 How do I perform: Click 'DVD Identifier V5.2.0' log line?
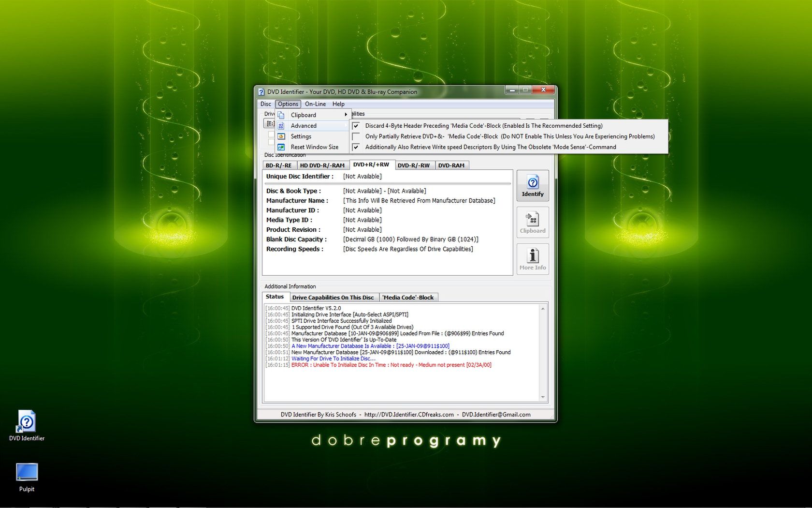pos(303,308)
